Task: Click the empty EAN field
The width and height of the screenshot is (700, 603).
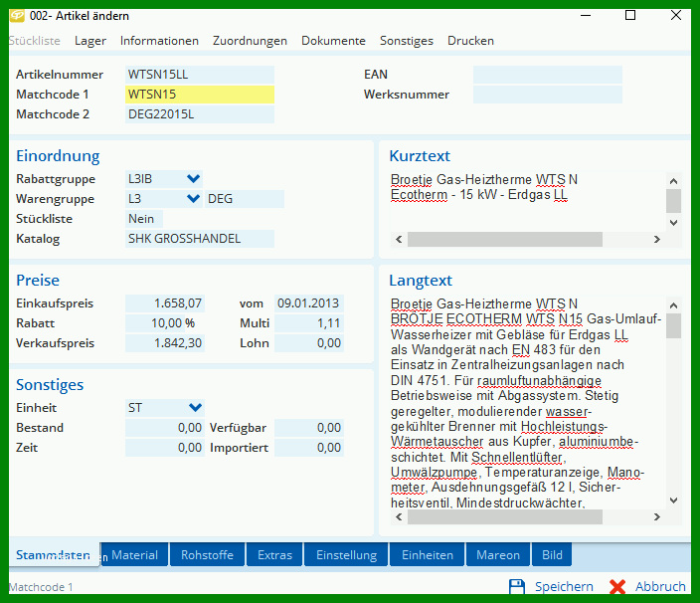Action: point(548,75)
